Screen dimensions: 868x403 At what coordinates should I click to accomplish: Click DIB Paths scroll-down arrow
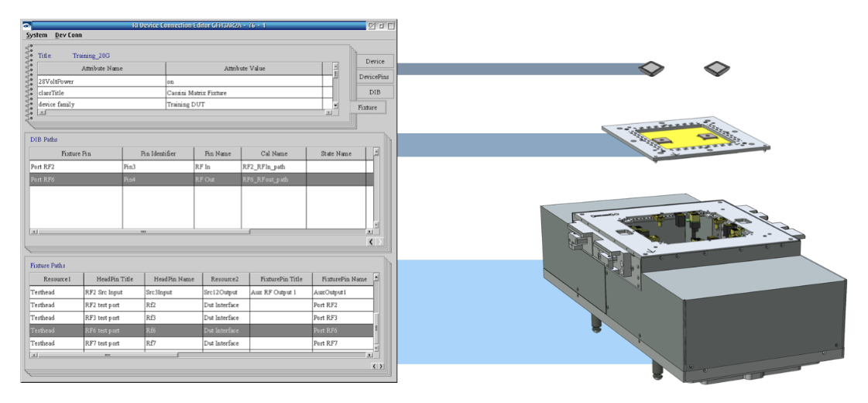[x=376, y=225]
